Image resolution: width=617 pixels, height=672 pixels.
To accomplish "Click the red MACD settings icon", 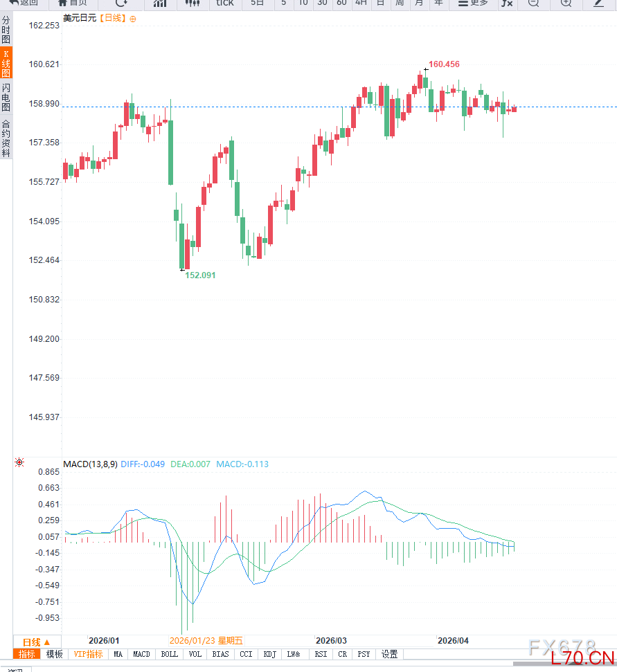I will pyautogui.click(x=19, y=462).
